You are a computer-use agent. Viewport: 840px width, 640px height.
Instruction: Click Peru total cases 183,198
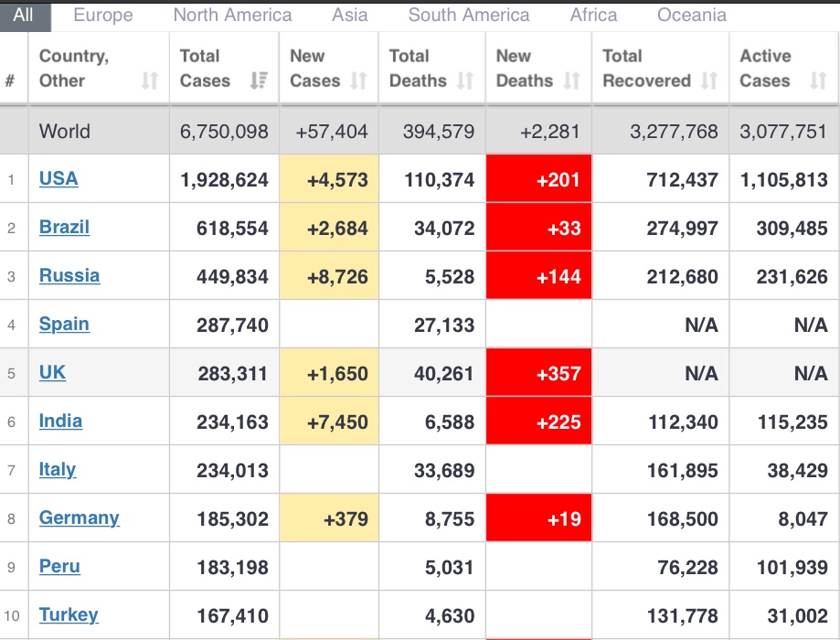coord(232,567)
